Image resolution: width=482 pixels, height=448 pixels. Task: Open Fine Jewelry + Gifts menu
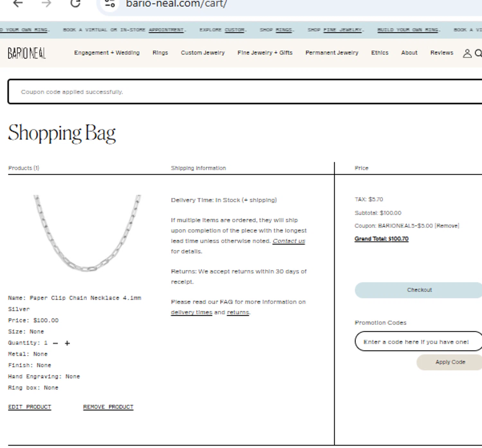point(265,53)
